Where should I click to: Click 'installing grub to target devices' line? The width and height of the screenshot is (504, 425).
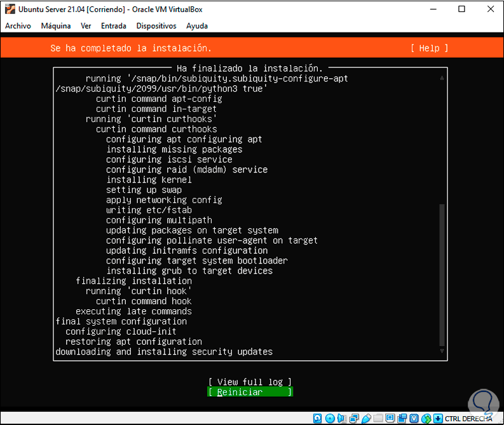pos(189,271)
